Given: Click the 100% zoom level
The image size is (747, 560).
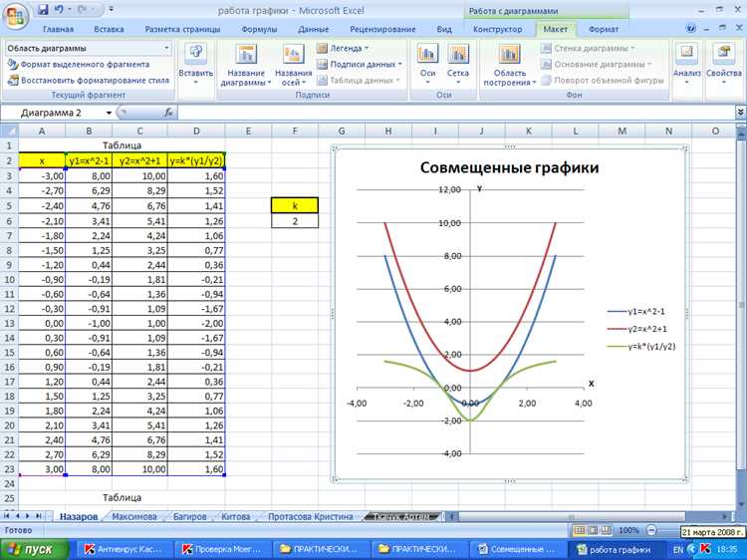Looking at the screenshot, I should pyautogui.click(x=628, y=530).
